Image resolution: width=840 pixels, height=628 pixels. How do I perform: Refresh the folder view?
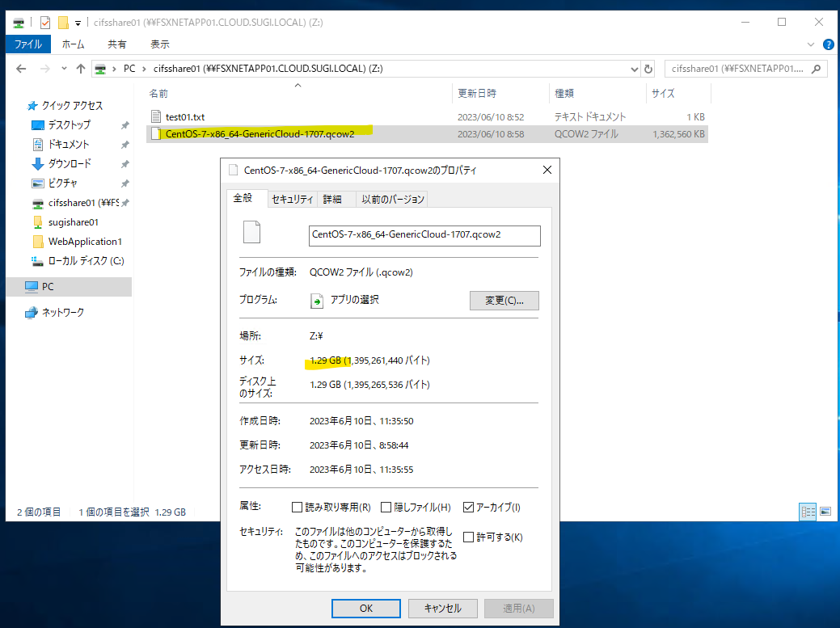click(x=648, y=69)
